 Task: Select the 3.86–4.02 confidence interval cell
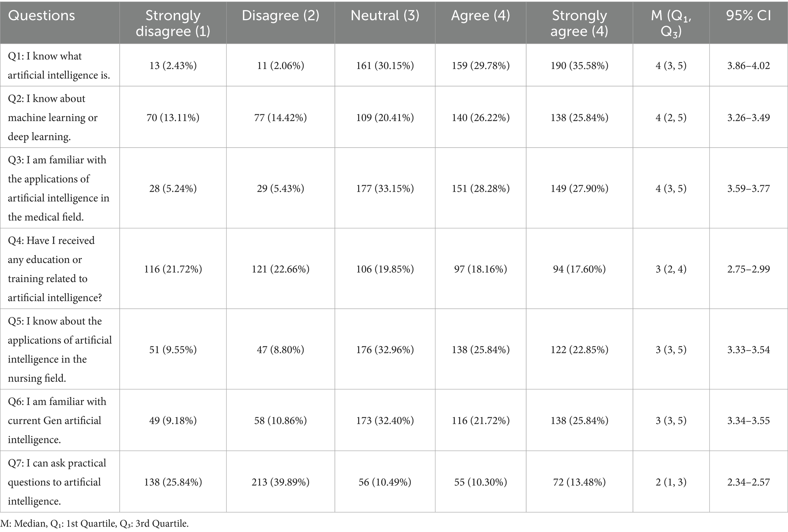pyautogui.click(x=748, y=66)
